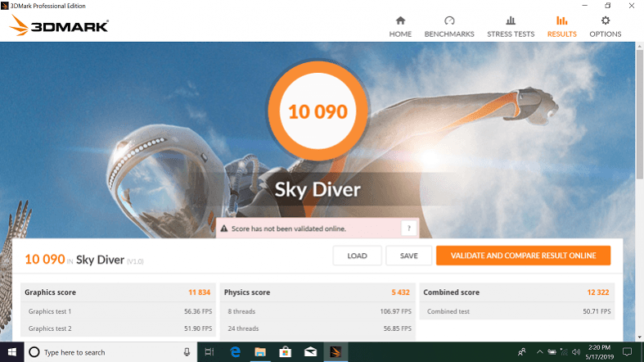The image size is (644, 362).
Task: Click the Graphics test 1 row
Action: 119,311
